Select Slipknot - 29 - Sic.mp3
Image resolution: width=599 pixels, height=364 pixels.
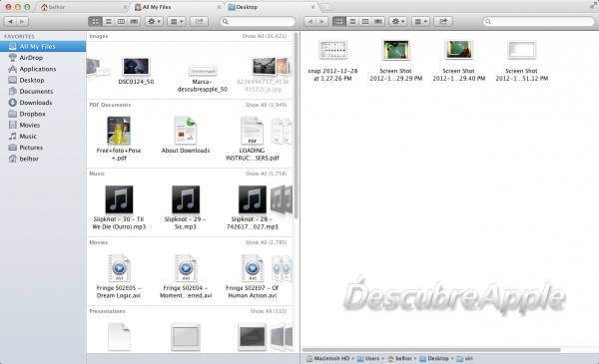click(186, 207)
